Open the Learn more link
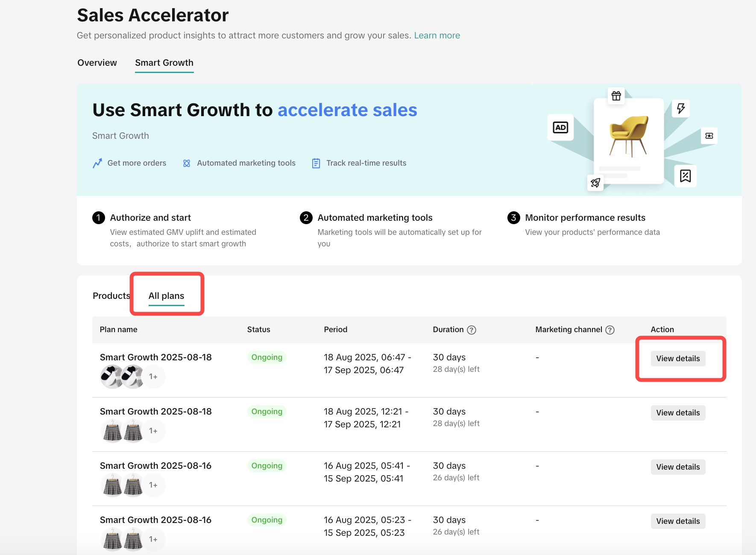The image size is (756, 555). (437, 35)
